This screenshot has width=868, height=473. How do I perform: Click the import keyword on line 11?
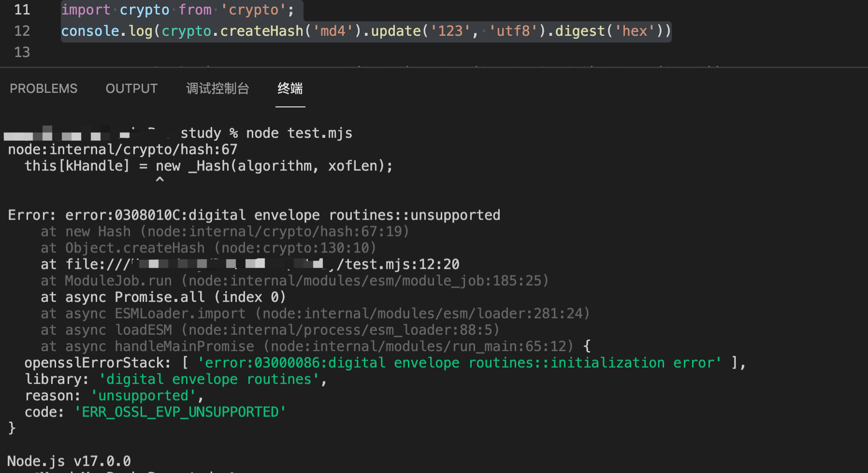[x=86, y=10]
